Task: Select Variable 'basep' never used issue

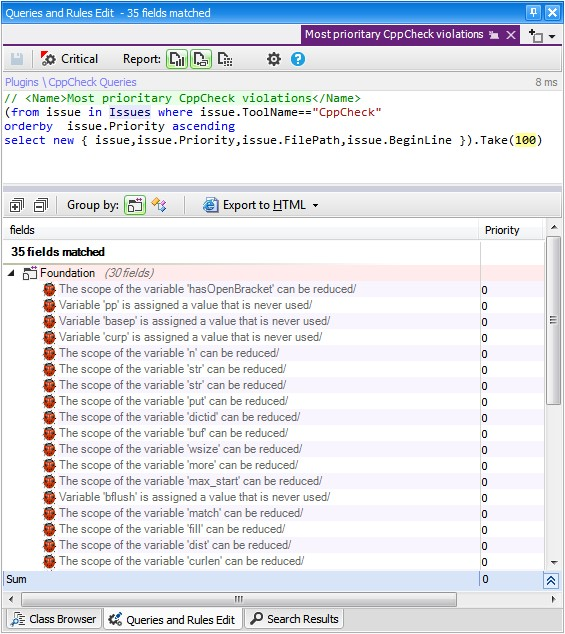Action: [x=273, y=321]
